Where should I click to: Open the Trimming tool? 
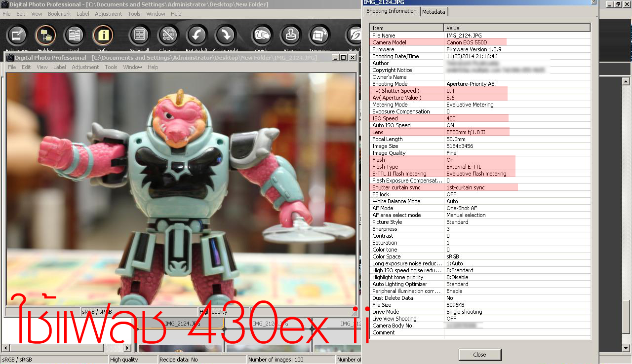click(x=319, y=36)
